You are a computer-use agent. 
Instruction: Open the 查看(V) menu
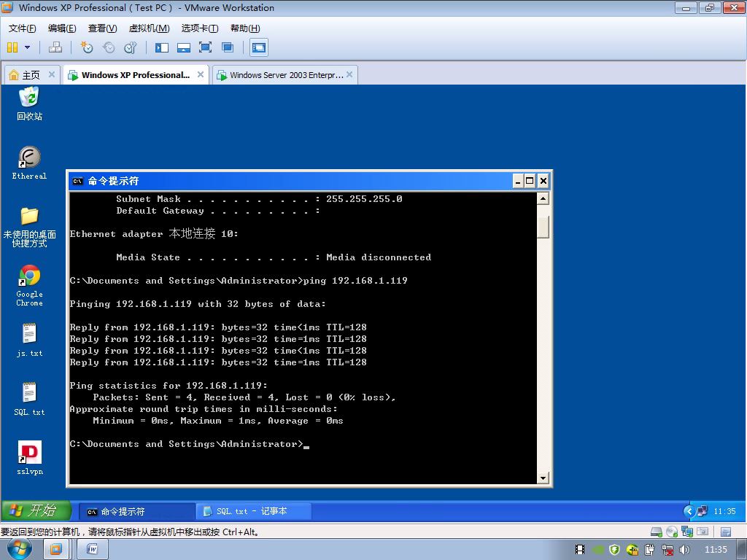(102, 28)
